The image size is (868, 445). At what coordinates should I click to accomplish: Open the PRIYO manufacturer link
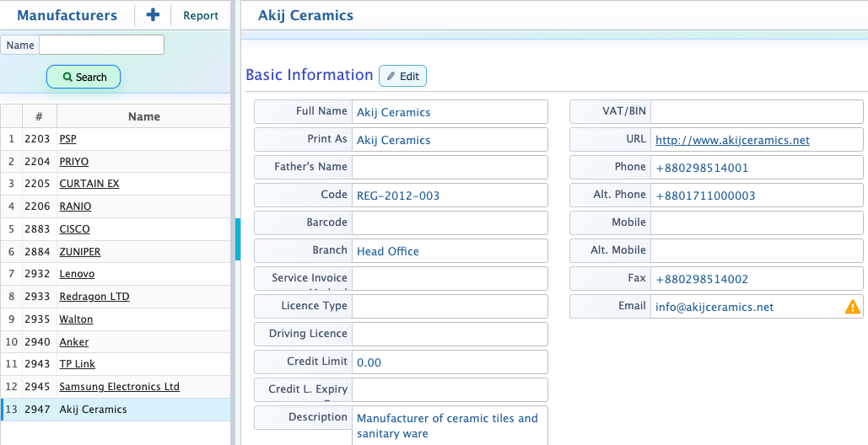[73, 162]
